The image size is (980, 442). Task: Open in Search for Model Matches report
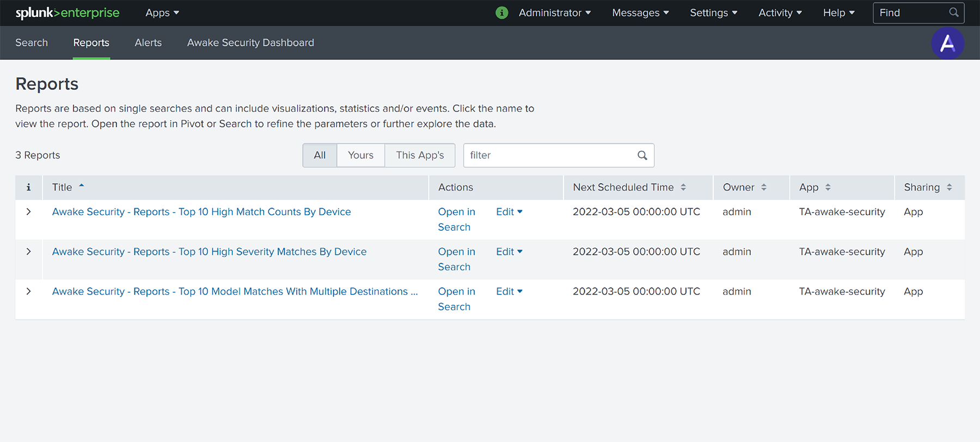(x=457, y=299)
